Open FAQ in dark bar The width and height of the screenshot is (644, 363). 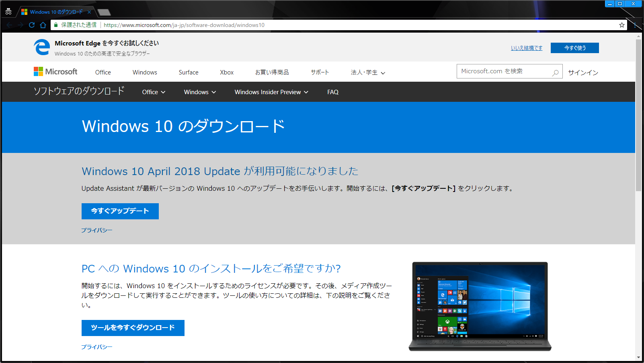pos(333,92)
